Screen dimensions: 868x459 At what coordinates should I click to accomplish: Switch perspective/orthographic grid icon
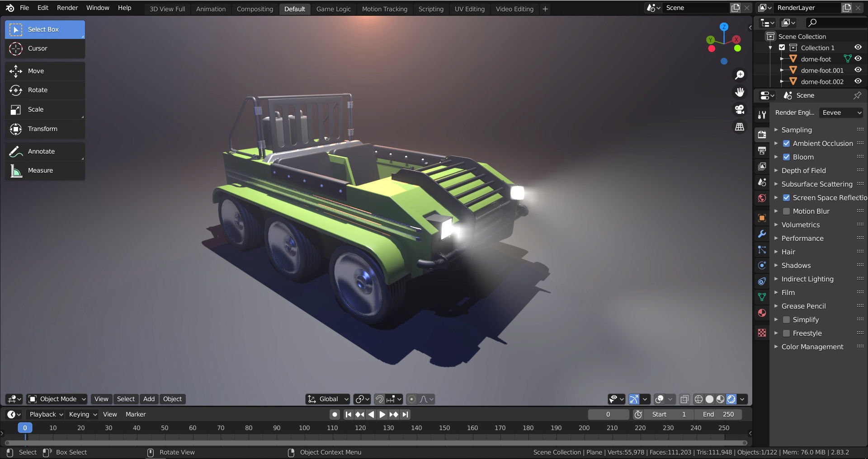coord(740,127)
